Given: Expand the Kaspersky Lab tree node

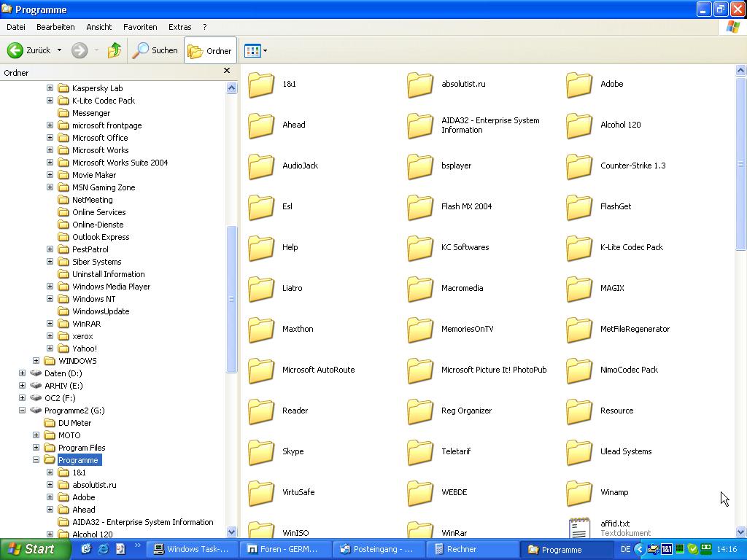Looking at the screenshot, I should (x=50, y=88).
